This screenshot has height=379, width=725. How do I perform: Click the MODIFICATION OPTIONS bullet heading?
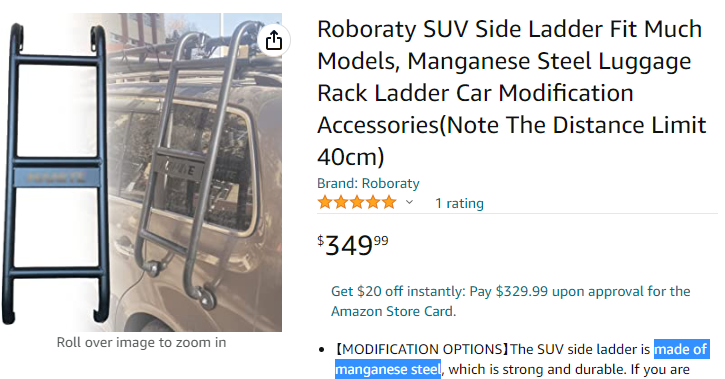coord(422,349)
